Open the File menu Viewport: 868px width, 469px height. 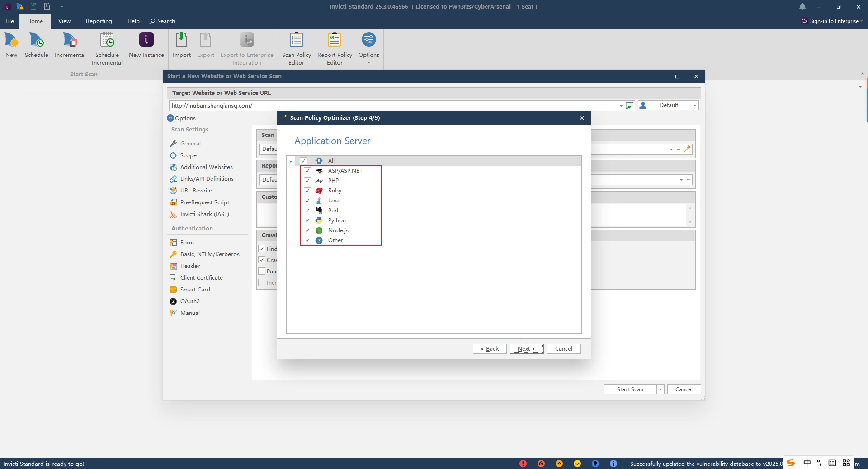pyautogui.click(x=9, y=21)
